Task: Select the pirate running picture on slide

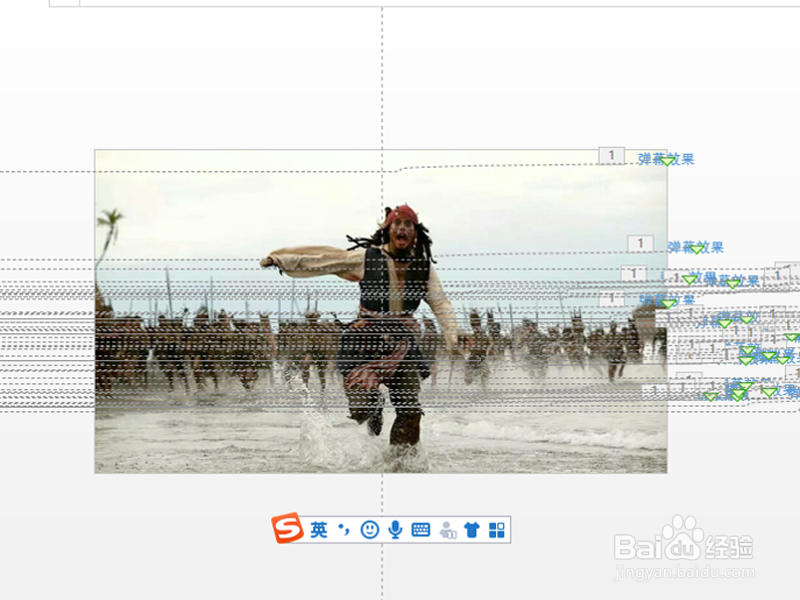Action: [381, 311]
